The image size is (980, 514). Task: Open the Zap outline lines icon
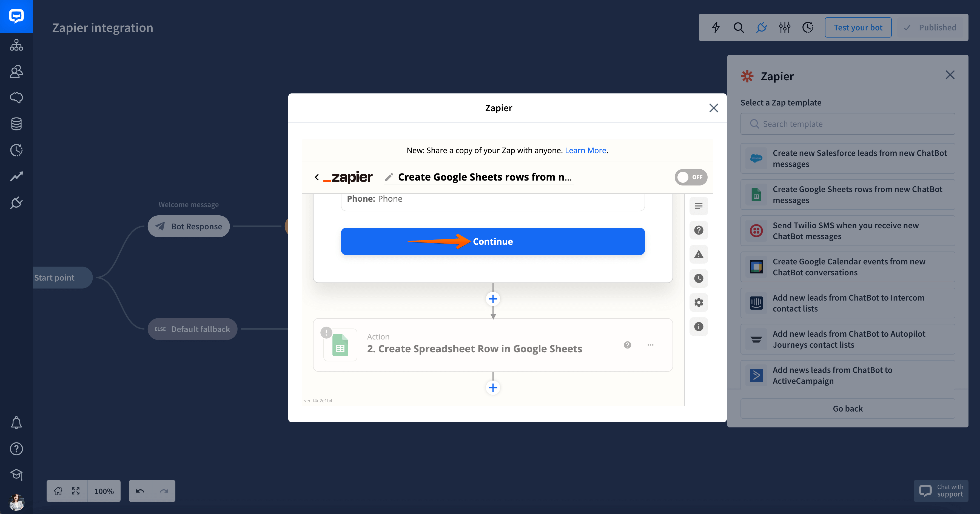click(699, 206)
